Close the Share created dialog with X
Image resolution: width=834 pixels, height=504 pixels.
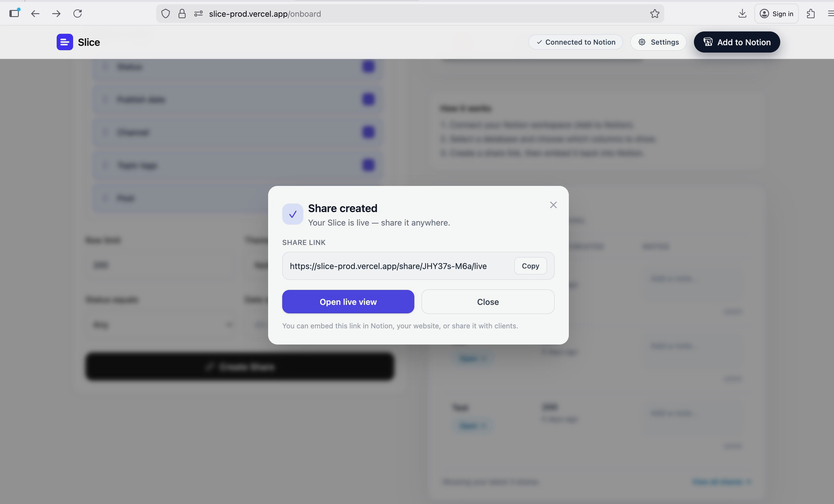point(553,205)
